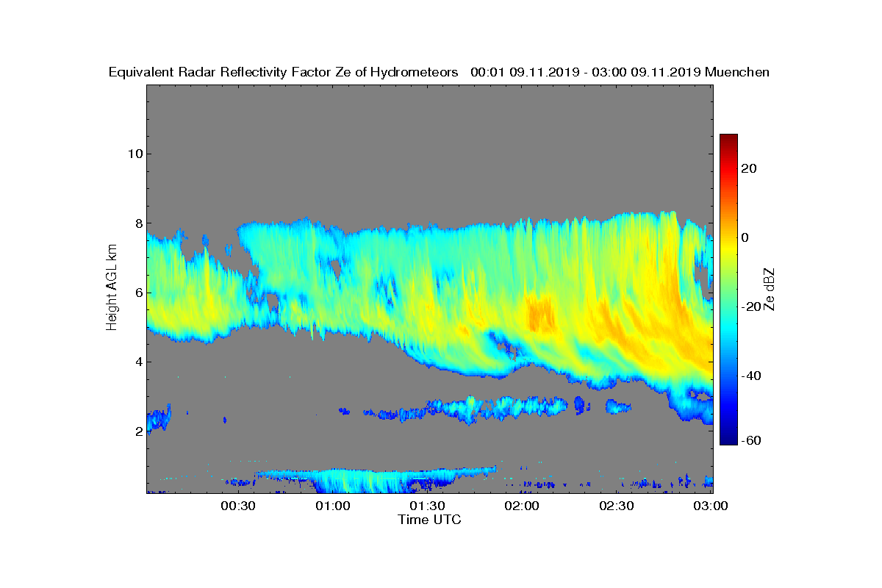Click the 'Muenchen' location text in title
This screenshot has width=882, height=588.
[737, 73]
